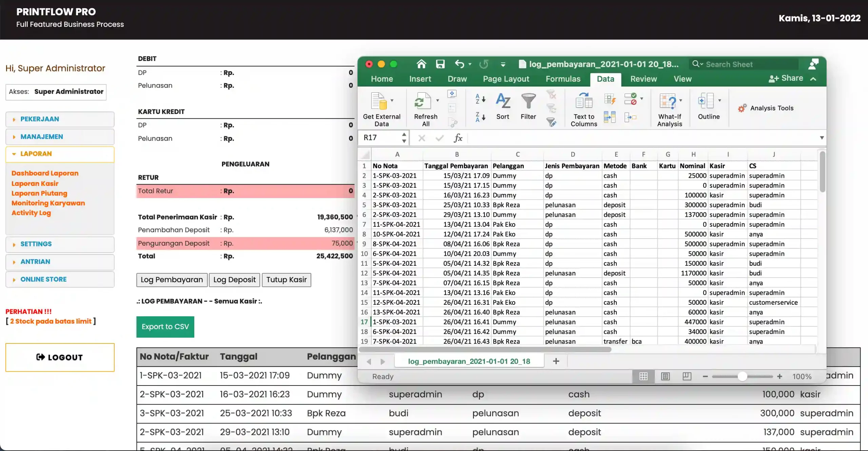Viewport: 868px width, 451px height.
Task: Click the zoom slider handle
Action: pyautogui.click(x=742, y=376)
